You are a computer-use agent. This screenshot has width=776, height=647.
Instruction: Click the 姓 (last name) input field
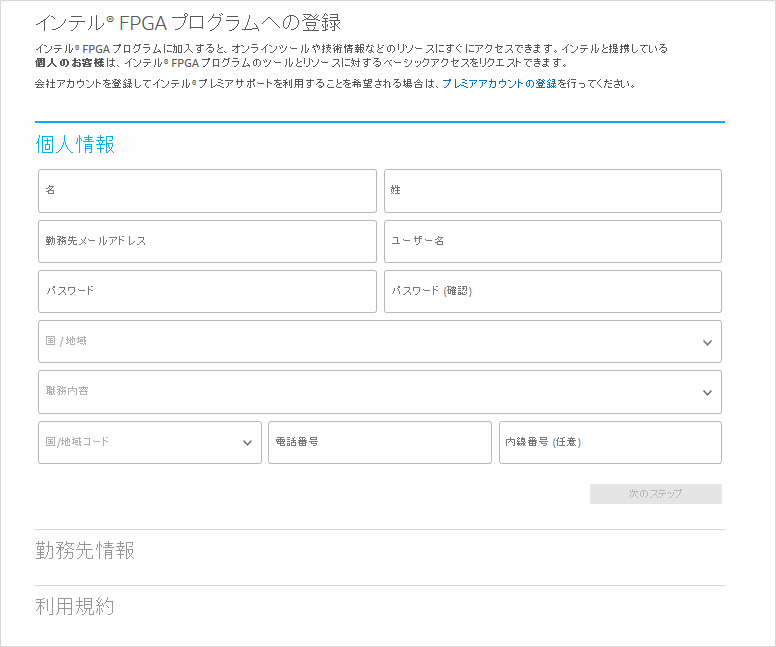(553, 191)
